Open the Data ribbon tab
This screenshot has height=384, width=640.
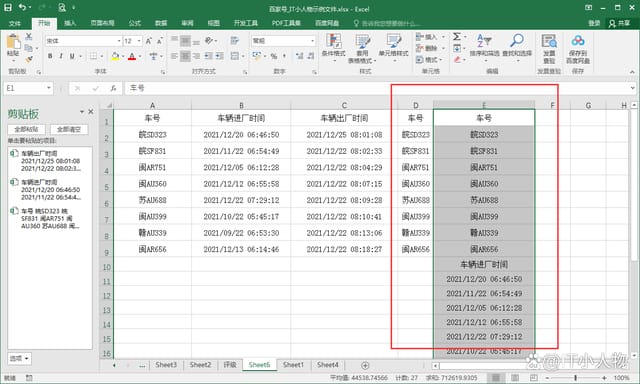pos(161,23)
